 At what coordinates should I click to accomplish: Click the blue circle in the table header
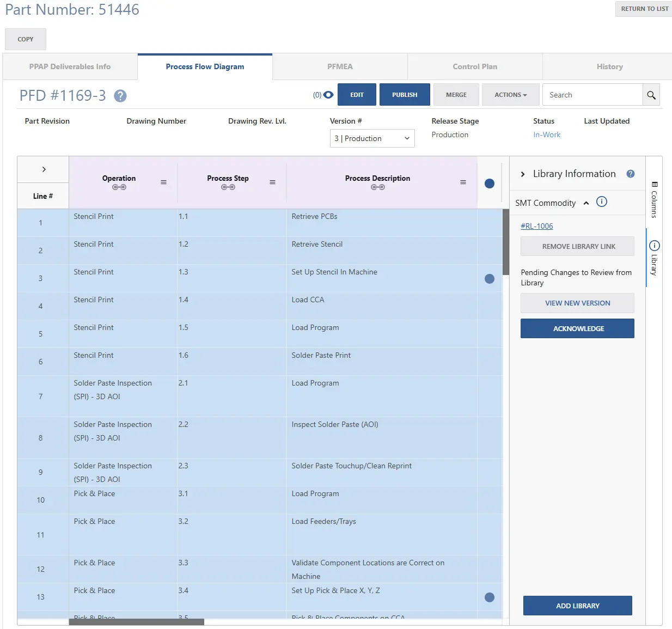(x=489, y=184)
